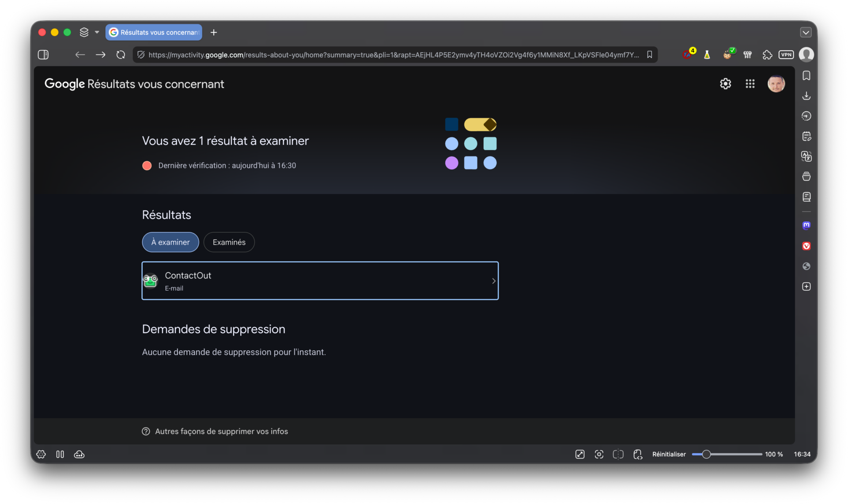Image resolution: width=848 pixels, height=504 pixels.
Task: Toggle the panel bar from status bar
Action: point(60,455)
